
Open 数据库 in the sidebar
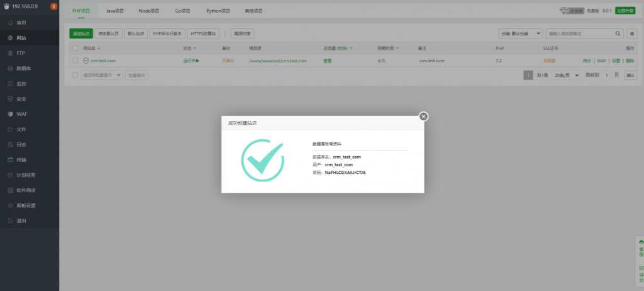pyautogui.click(x=24, y=68)
